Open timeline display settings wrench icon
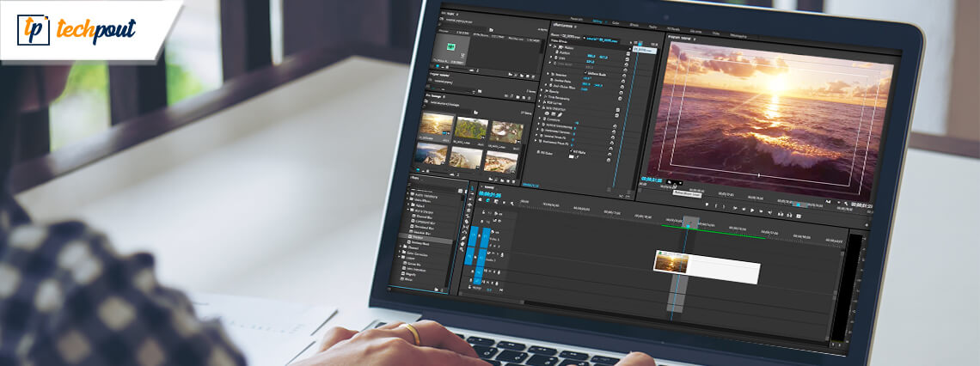Screen dimensions: 980x366 [x=511, y=204]
